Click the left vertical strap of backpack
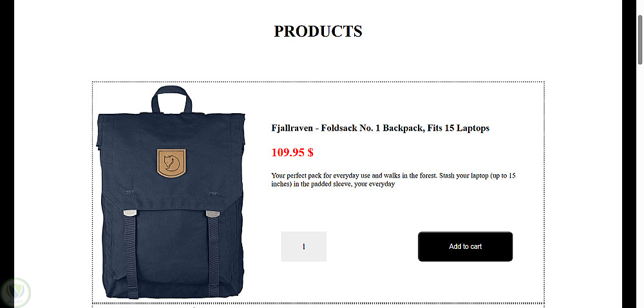Image resolution: width=644 pixels, height=308 pixels. coord(131,257)
